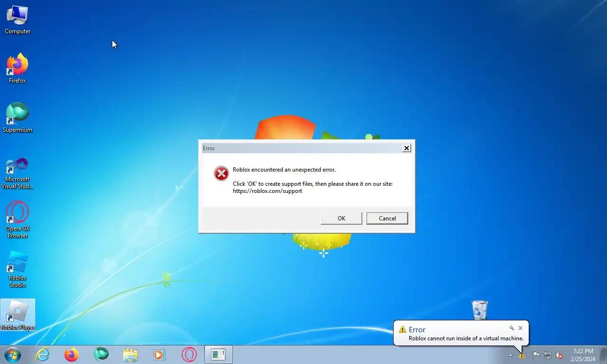The image size is (607, 364).
Task: Select the Opera GX Browser desktop shortcut
Action: (x=18, y=219)
